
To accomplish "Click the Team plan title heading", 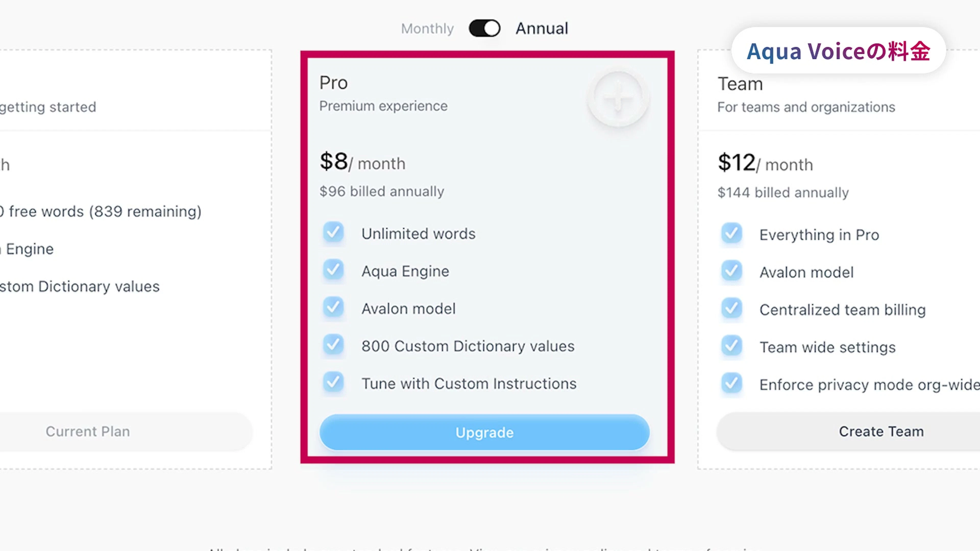I will [740, 84].
